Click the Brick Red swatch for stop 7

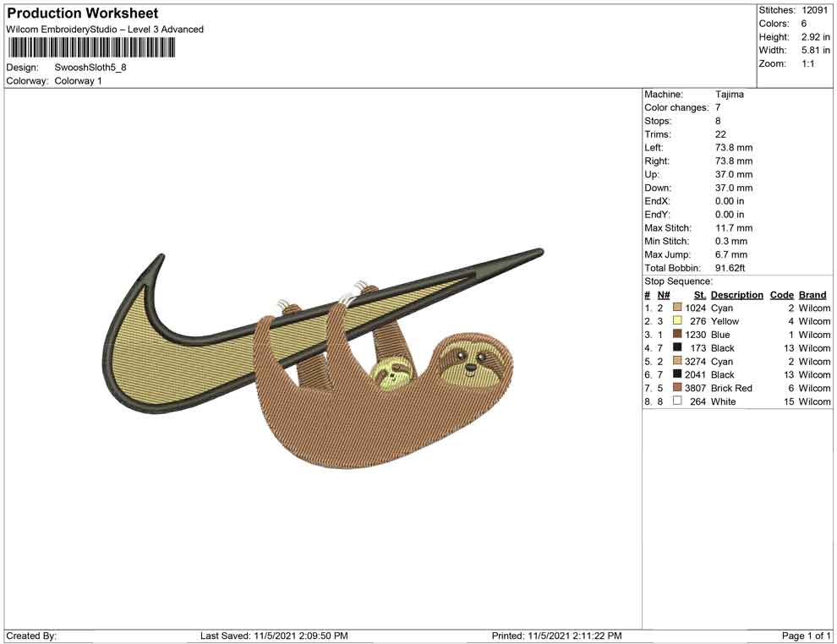tap(677, 387)
